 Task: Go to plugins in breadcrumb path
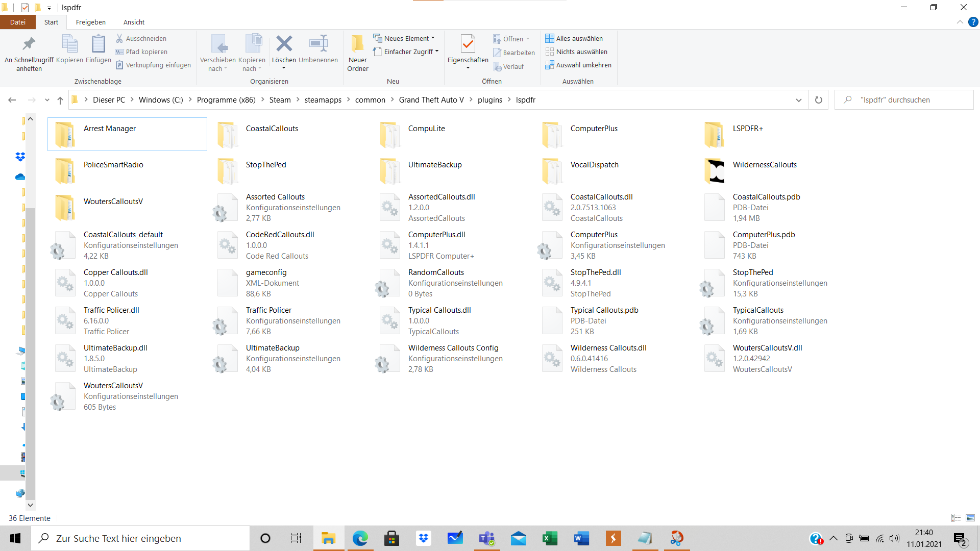[x=489, y=100]
